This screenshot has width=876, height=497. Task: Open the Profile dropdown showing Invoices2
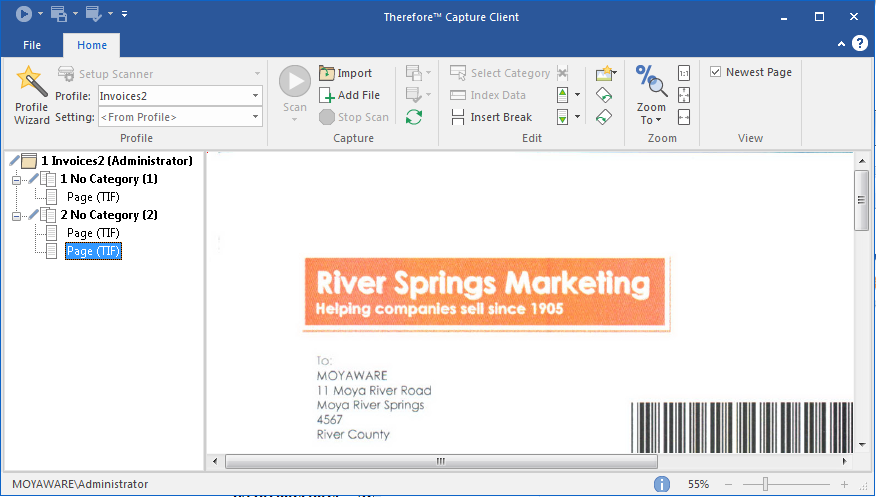coord(255,95)
